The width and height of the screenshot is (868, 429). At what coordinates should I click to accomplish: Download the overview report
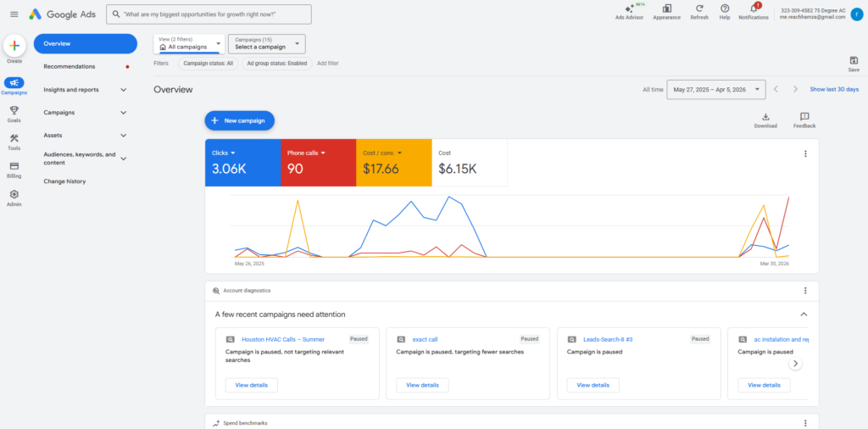[x=765, y=120]
